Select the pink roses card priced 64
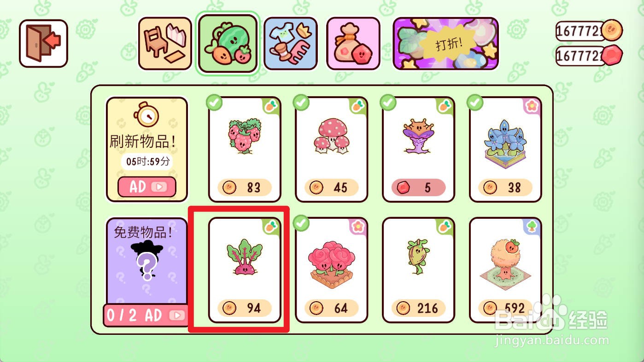This screenshot has height=362, width=644. click(332, 270)
